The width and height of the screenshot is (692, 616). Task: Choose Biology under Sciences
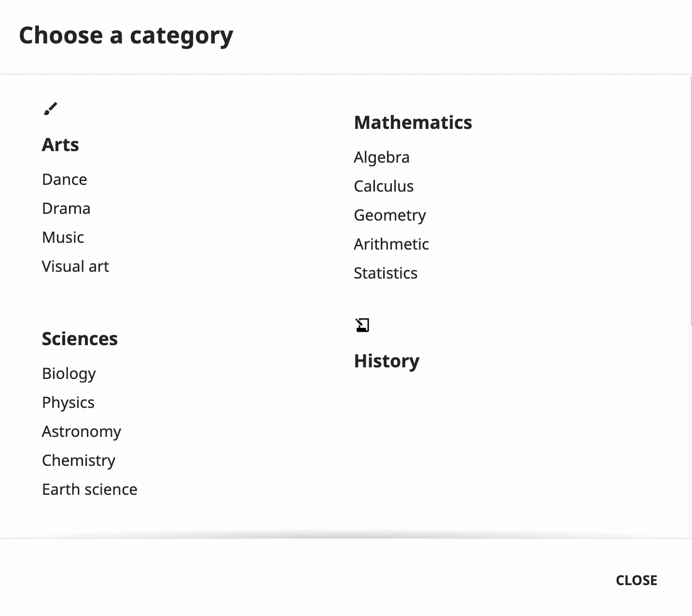tap(69, 374)
